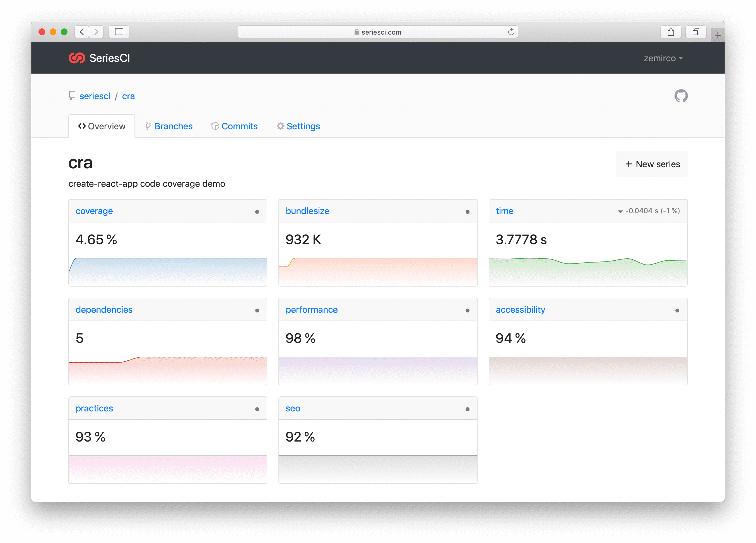Click the status dot on seo card
This screenshot has height=543, width=756.
(x=467, y=409)
